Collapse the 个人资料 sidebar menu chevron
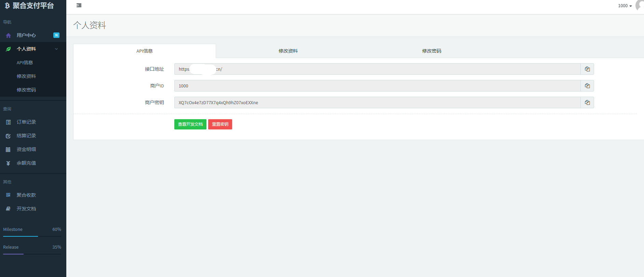 [56, 49]
